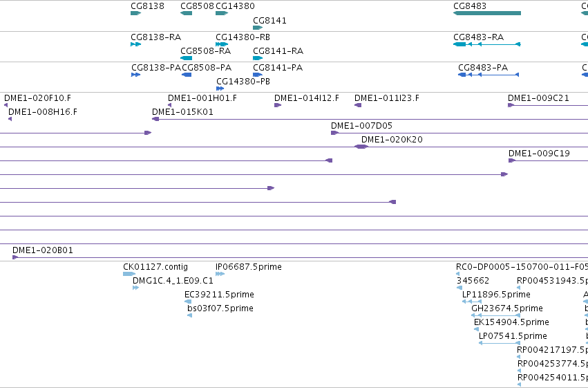Click the CG8138 gene label
The width and height of the screenshot is (588, 388).
click(x=147, y=6)
